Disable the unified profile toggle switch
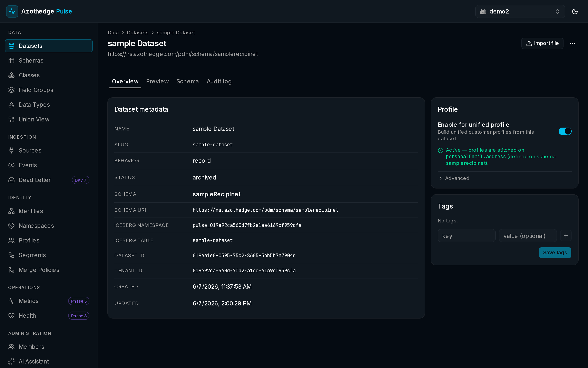 pyautogui.click(x=565, y=131)
